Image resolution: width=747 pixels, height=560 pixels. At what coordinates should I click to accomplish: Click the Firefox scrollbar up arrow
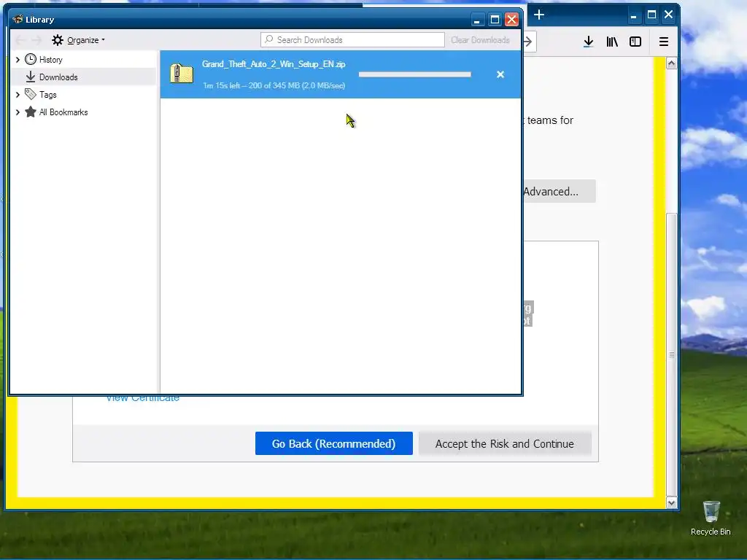pos(671,63)
